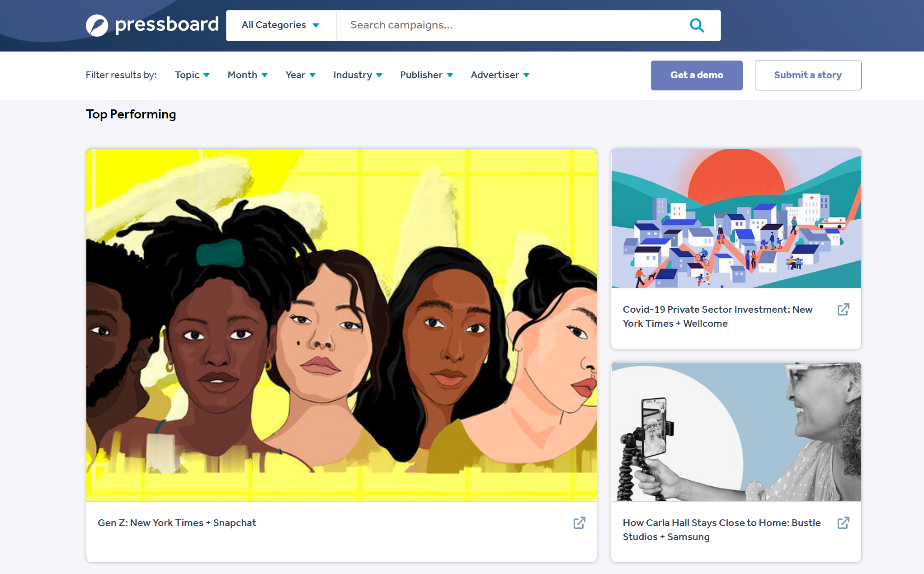Screen dimensions: 924x574
Task: Open How Carla Hall Stays Close to Home title
Action: [721, 530]
